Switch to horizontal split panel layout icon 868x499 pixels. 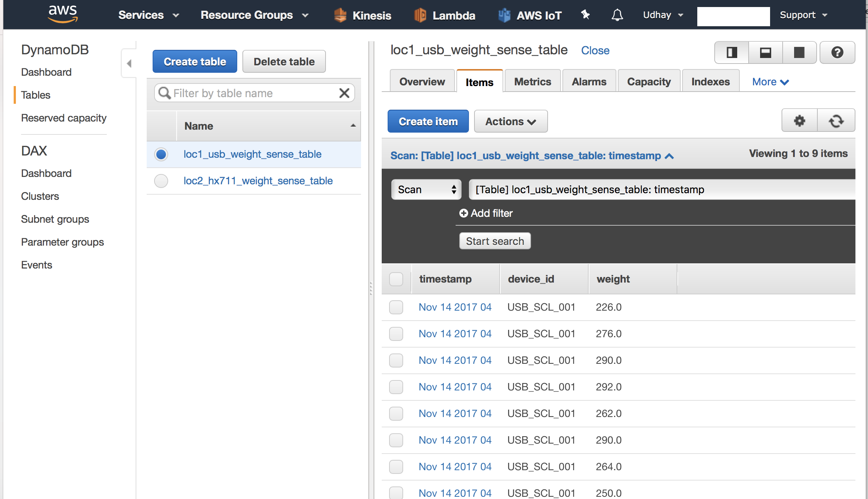pos(765,52)
